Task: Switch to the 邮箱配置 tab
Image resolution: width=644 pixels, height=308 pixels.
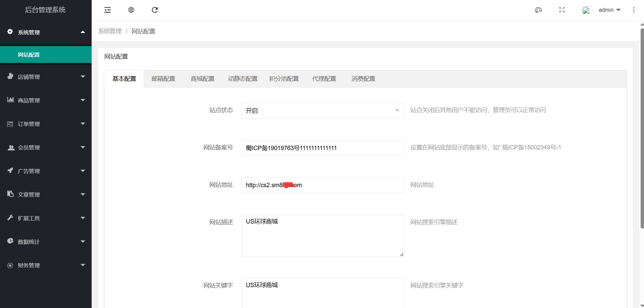Action: pyautogui.click(x=163, y=79)
